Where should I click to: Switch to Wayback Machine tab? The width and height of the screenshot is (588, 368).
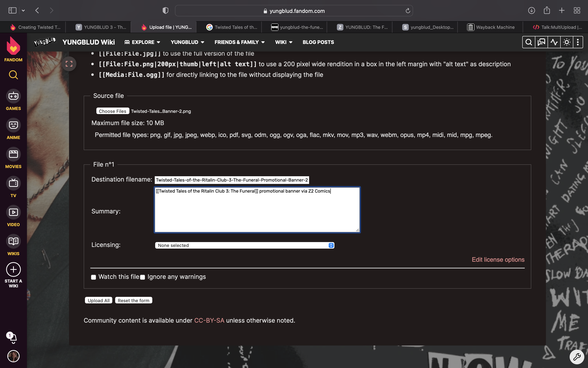[x=490, y=27]
